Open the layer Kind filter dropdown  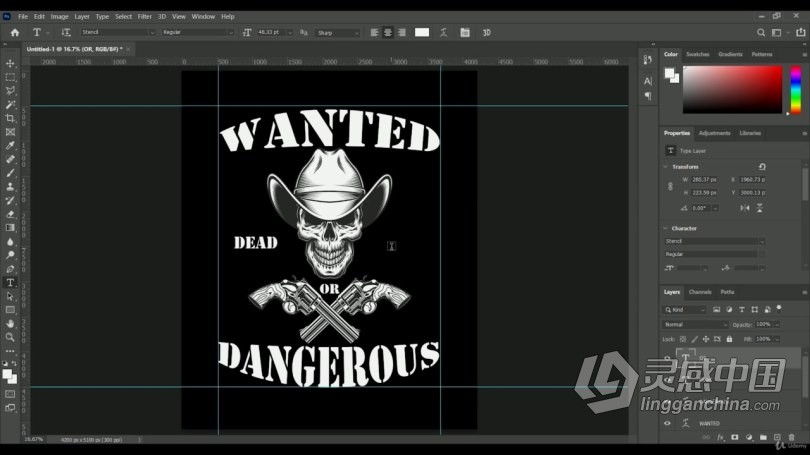pyautogui.click(x=685, y=310)
